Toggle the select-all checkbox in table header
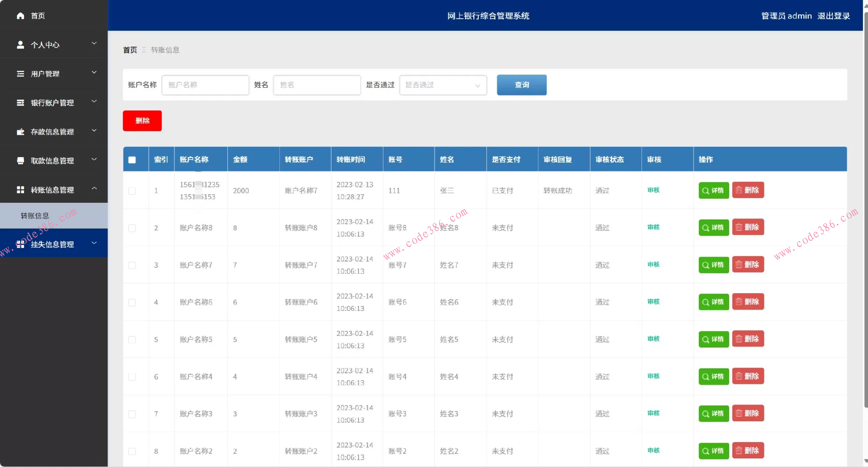The width and height of the screenshot is (868, 467). click(132, 159)
